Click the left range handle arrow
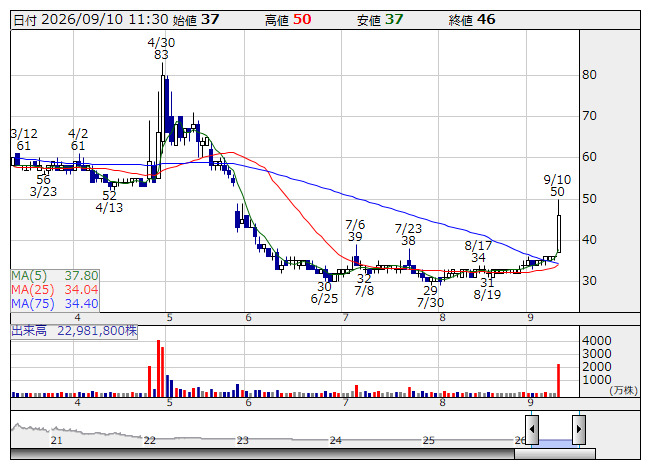The image size is (653, 470). (x=532, y=429)
